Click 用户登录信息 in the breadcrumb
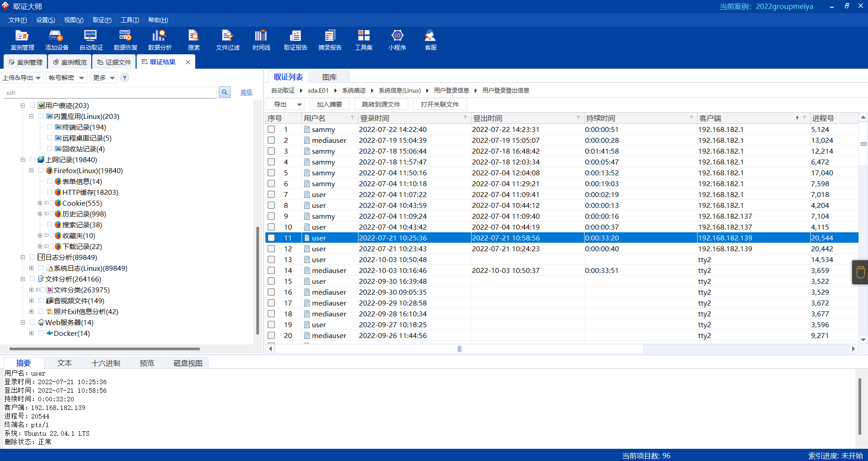 coord(451,90)
